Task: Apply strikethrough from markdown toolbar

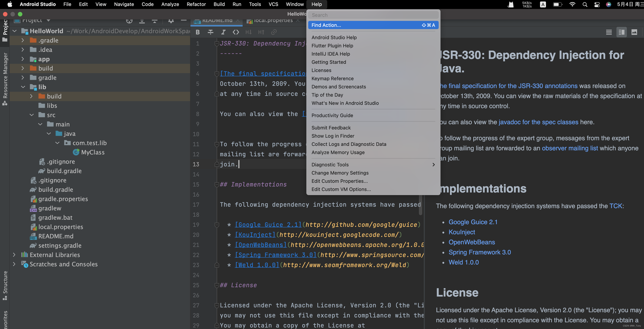Action: tap(211, 32)
